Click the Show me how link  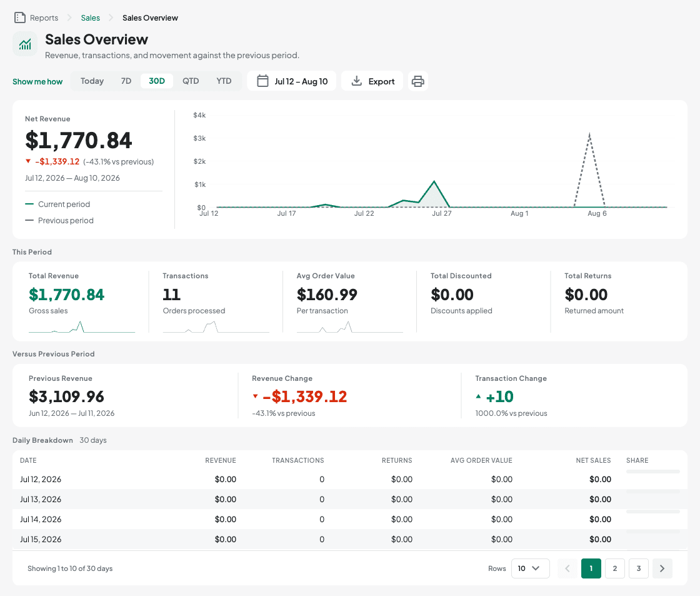click(37, 81)
